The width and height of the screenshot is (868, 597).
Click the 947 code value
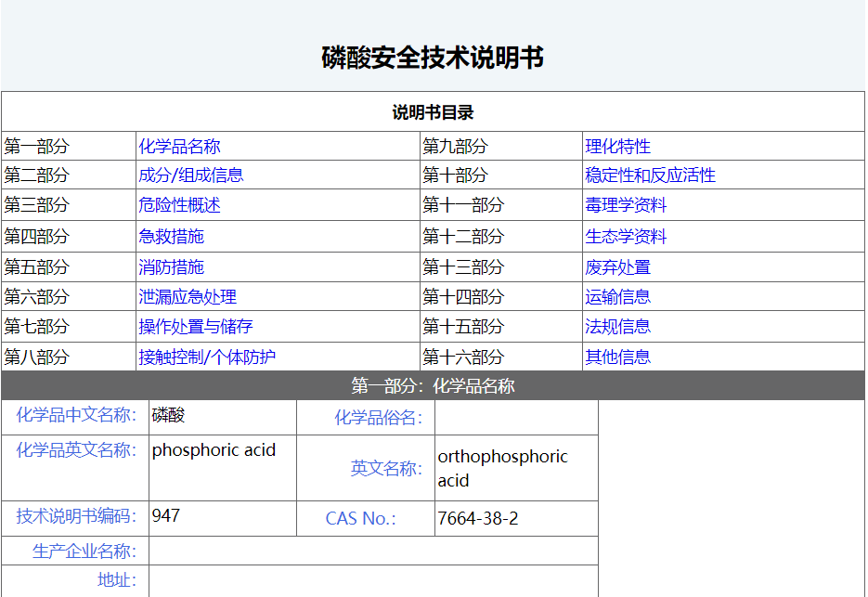tap(166, 515)
